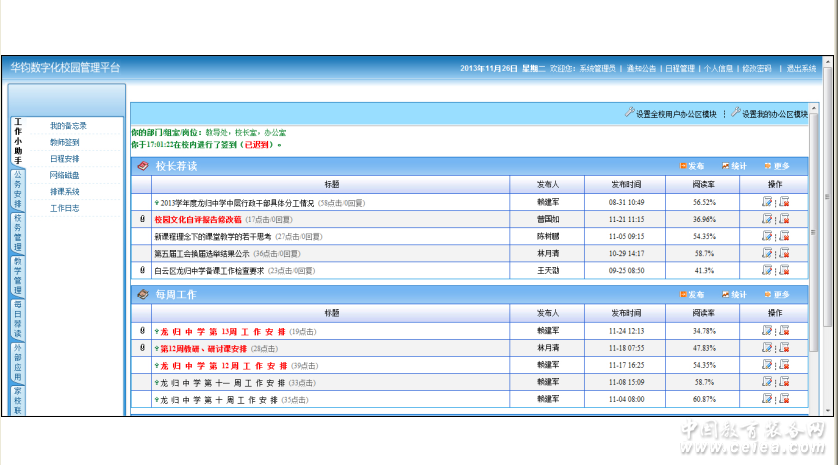Open 设置我的办公区模块 settings

pyautogui.click(x=770, y=114)
